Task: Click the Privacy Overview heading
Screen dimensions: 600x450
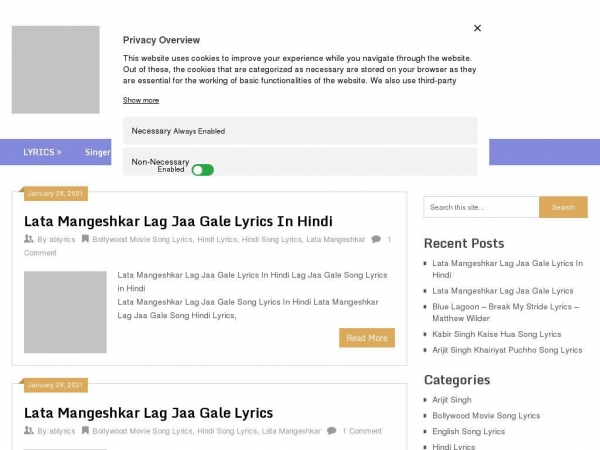Action: click(161, 40)
